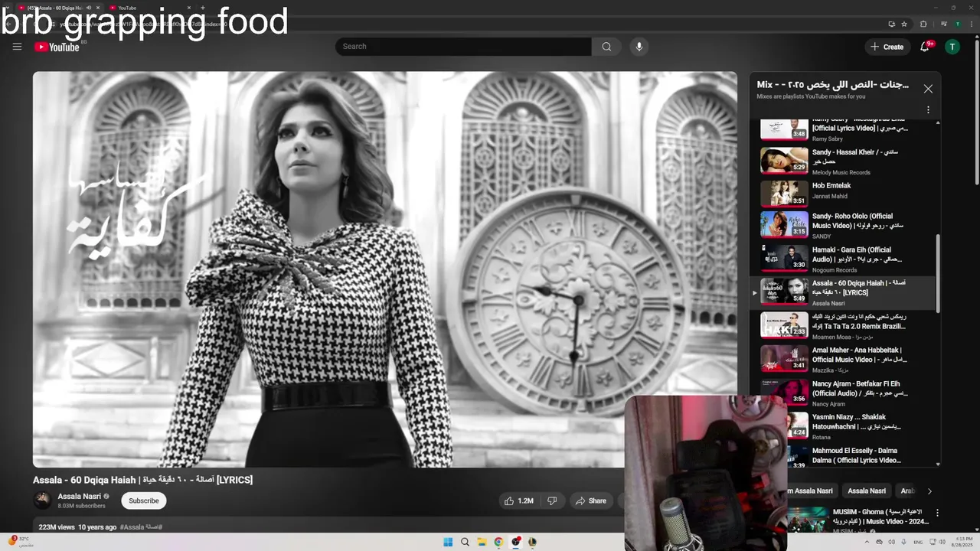Open Mix playlist three-dot options
Image resolution: width=980 pixels, height=551 pixels.
click(x=928, y=110)
